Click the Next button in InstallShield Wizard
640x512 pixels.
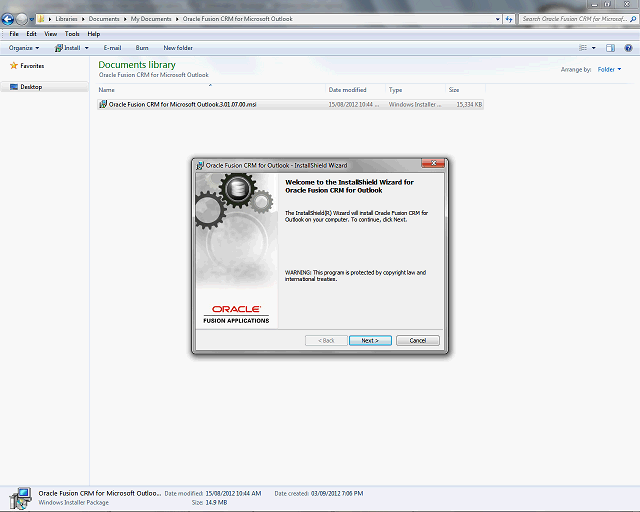370,341
